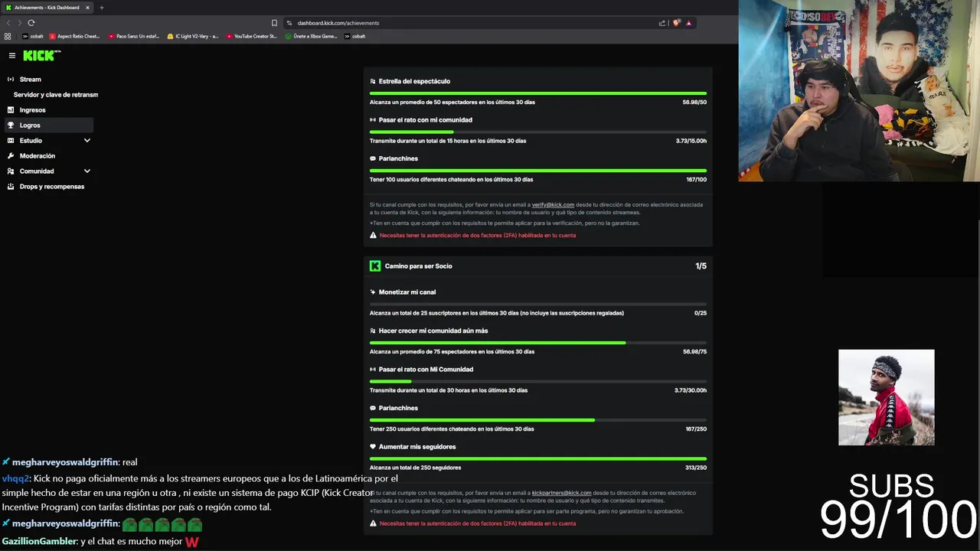Click the verify@kick.com email link

click(553, 205)
